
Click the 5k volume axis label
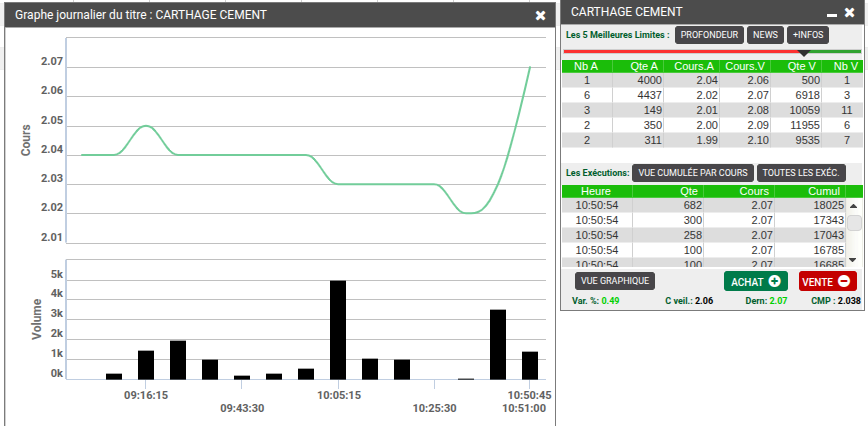pos(56,275)
